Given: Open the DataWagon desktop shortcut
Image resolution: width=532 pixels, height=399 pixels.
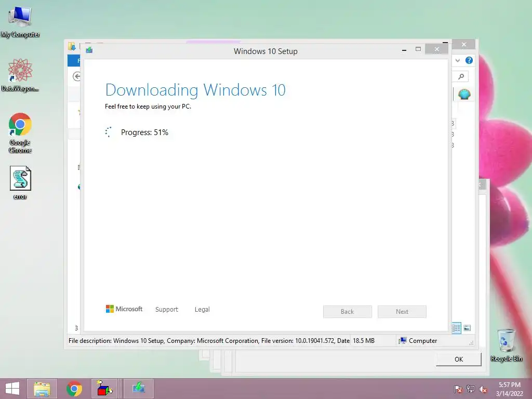Looking at the screenshot, I should [x=20, y=75].
